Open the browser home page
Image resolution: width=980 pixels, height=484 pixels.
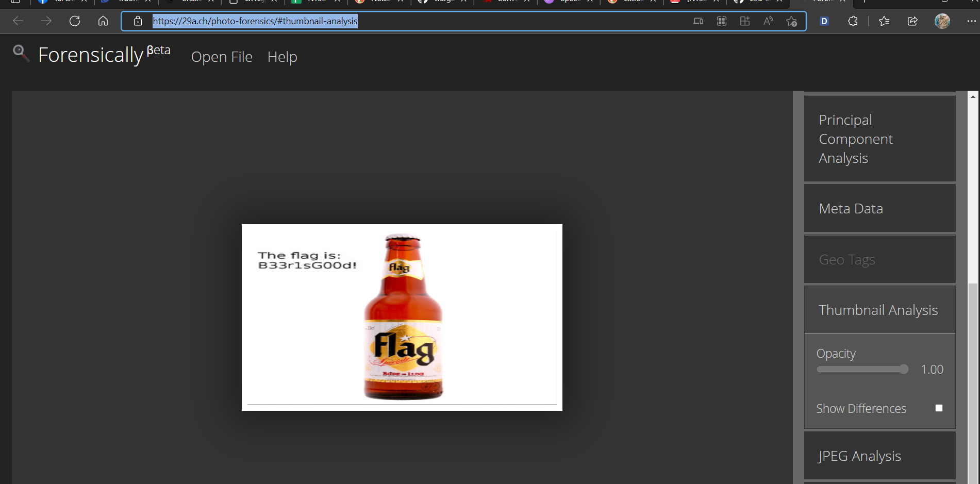coord(103,21)
